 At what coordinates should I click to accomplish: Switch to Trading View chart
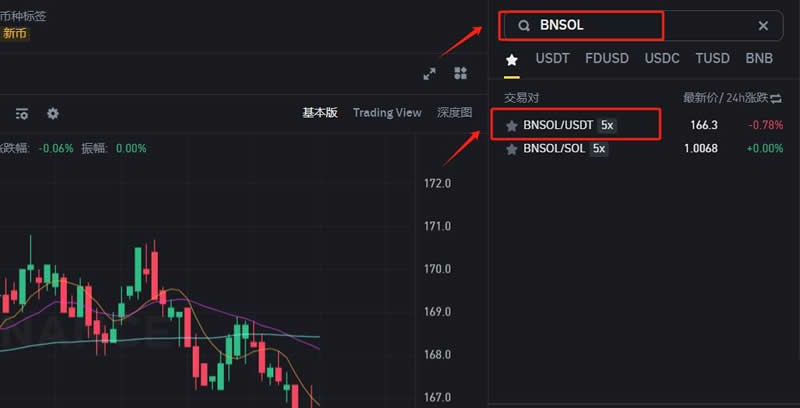tap(387, 113)
